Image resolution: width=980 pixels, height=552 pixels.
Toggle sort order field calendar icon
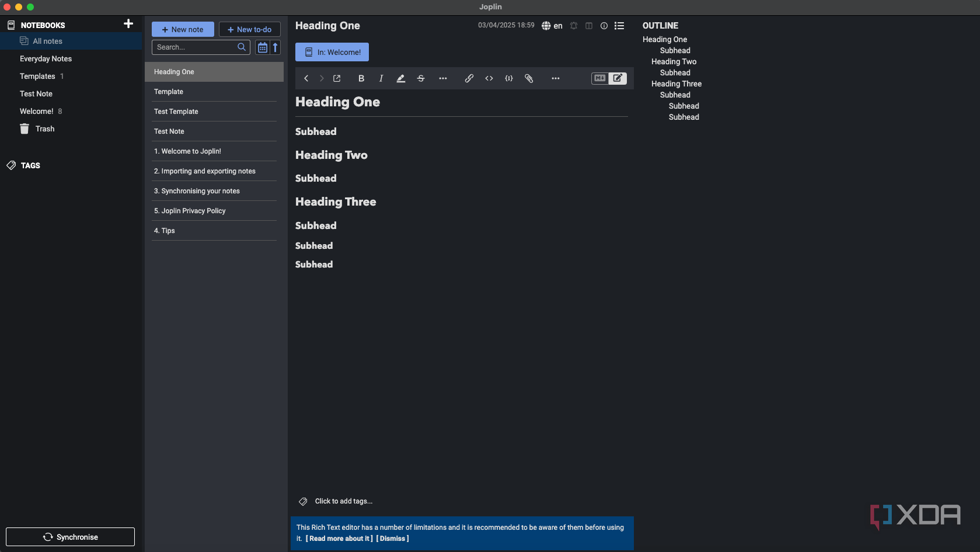click(x=263, y=47)
